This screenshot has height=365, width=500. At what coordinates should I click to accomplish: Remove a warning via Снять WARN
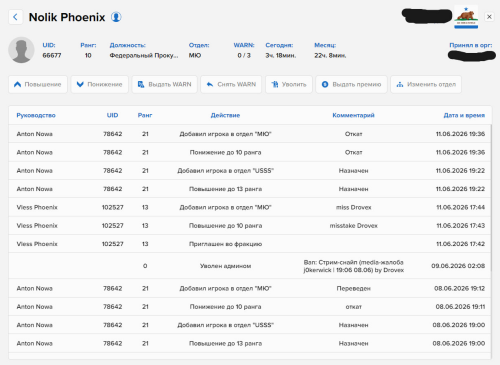click(231, 84)
